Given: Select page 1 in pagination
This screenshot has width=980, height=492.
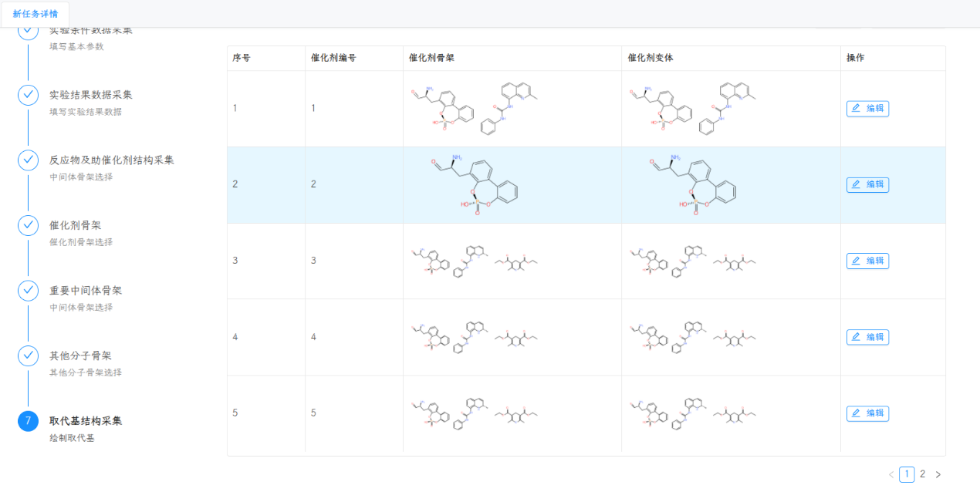Looking at the screenshot, I should click(907, 474).
